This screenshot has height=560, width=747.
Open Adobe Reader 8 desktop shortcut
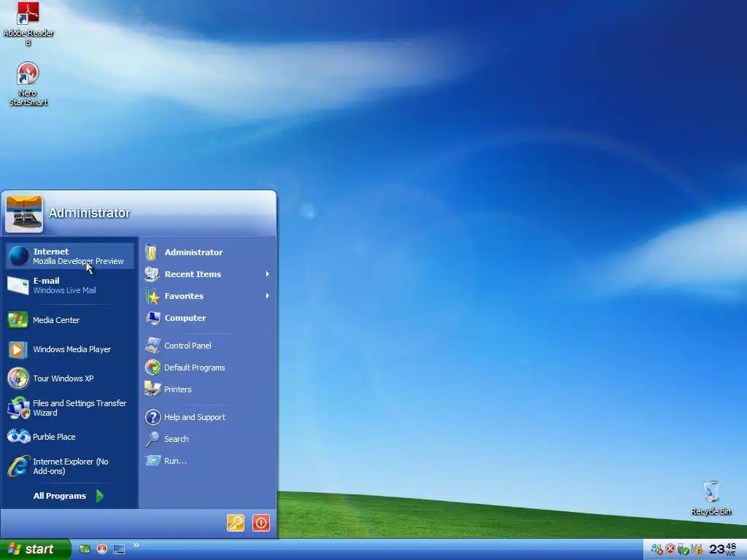pos(28,24)
